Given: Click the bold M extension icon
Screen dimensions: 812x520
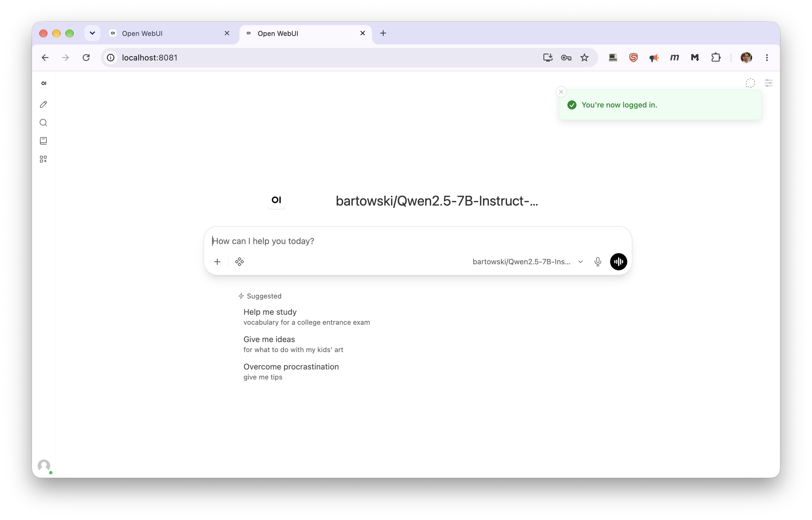Looking at the screenshot, I should tap(695, 58).
